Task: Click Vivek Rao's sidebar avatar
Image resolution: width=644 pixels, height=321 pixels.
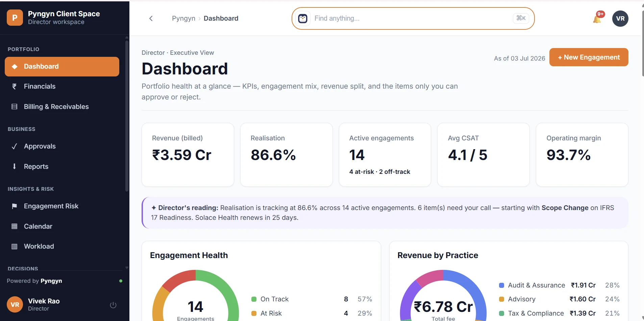Action: (x=15, y=304)
